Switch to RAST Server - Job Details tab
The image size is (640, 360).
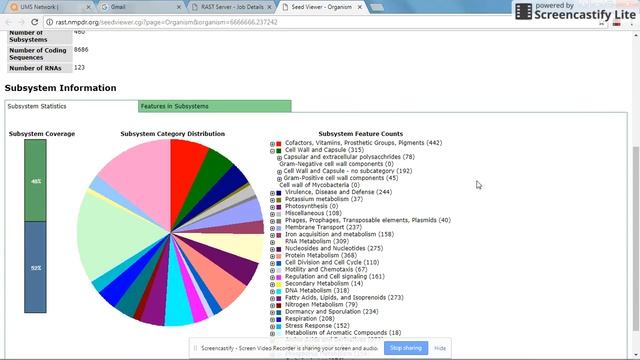(232, 7)
